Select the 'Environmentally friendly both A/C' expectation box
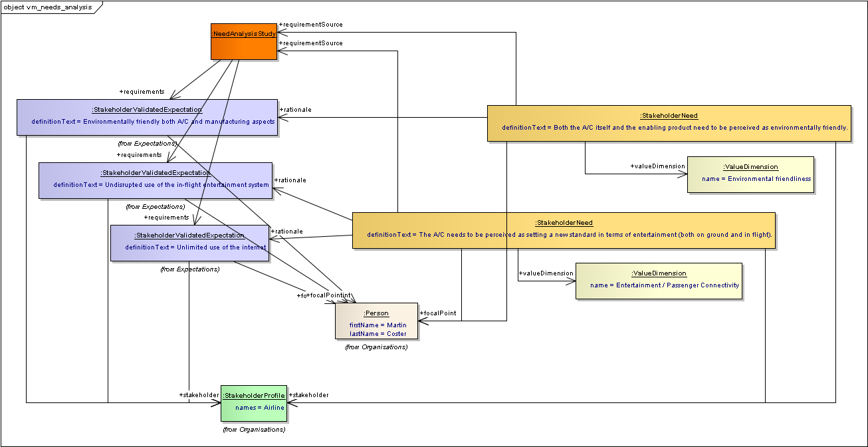This screenshot has height=447, width=868. tap(147, 118)
